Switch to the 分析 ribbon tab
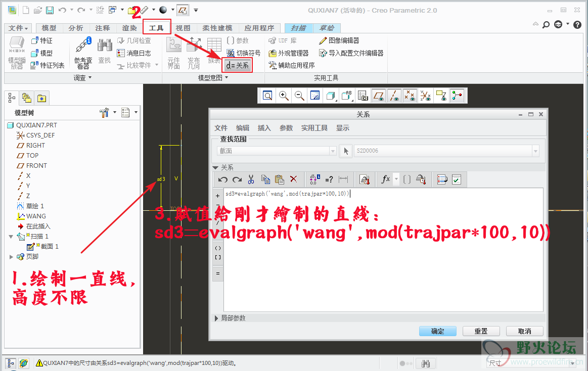Image resolution: width=588 pixels, height=371 pixels. (x=75, y=28)
